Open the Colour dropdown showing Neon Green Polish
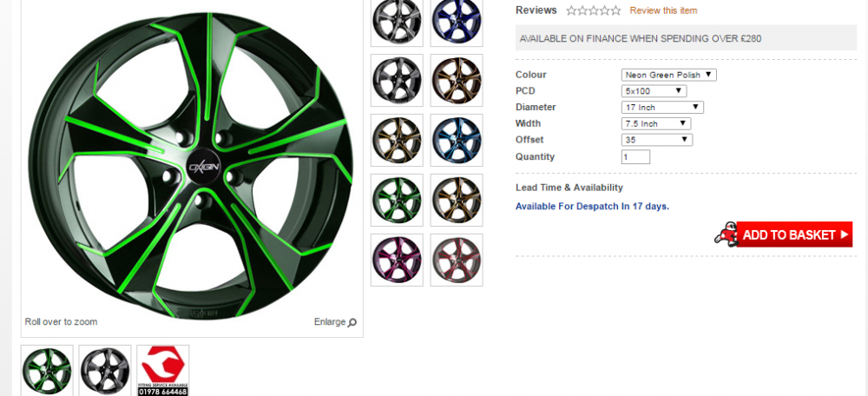This screenshot has height=396, width=868. click(x=668, y=75)
